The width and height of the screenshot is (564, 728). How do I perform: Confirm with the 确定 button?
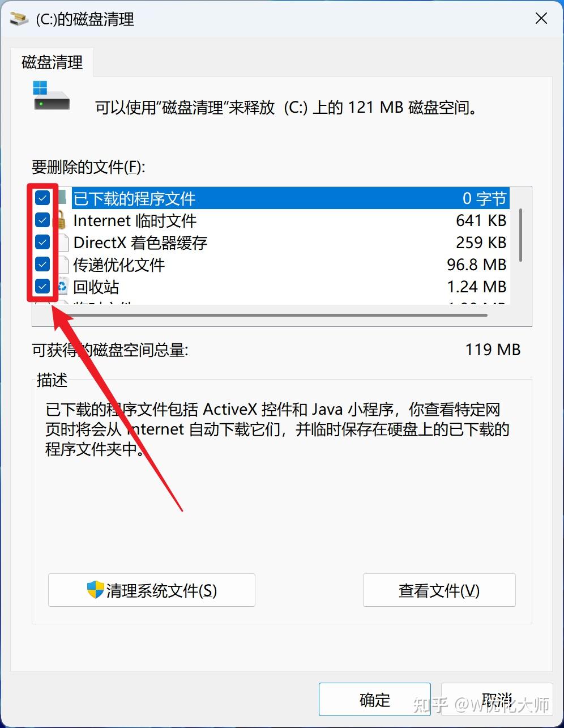coord(375,700)
